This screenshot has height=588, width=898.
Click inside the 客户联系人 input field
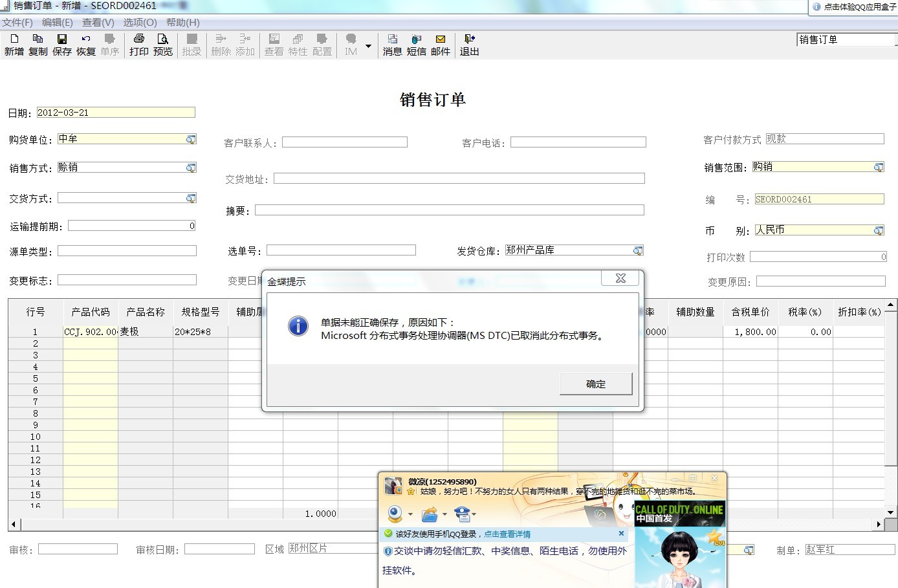pyautogui.click(x=345, y=142)
